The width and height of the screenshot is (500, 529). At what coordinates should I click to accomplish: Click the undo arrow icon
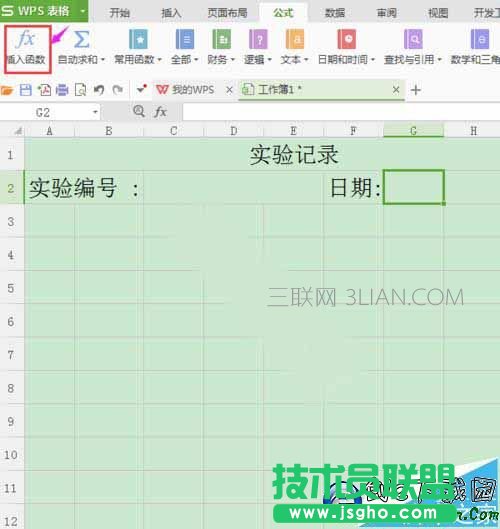[99, 90]
